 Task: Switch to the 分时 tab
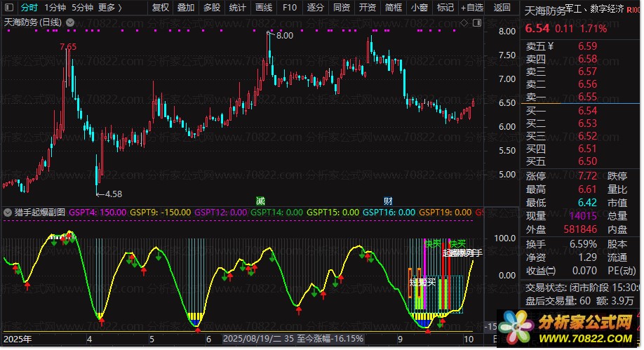tap(29, 8)
